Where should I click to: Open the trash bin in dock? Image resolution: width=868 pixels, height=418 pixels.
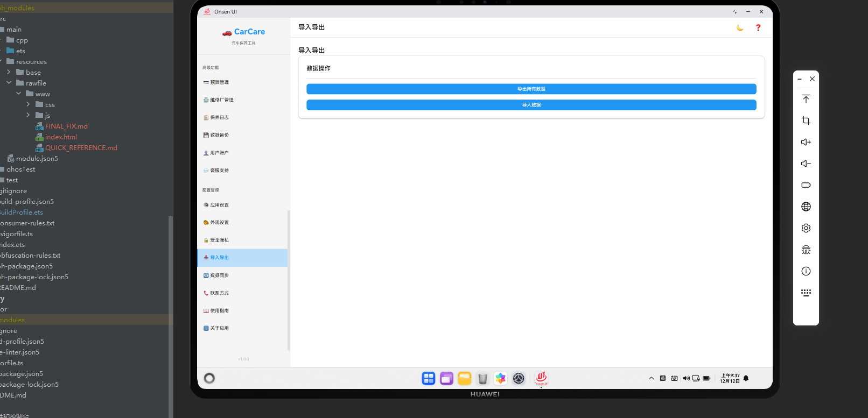[x=482, y=378]
